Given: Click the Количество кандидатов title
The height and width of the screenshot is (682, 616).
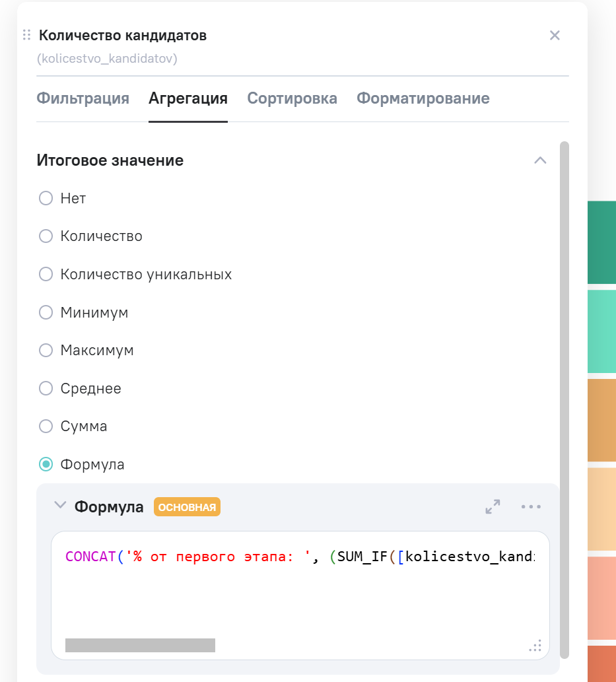Looking at the screenshot, I should click(x=123, y=35).
